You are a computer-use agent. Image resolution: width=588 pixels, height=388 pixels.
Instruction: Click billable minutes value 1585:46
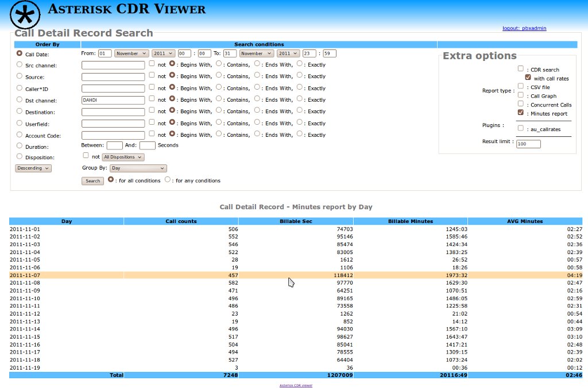click(x=457, y=237)
